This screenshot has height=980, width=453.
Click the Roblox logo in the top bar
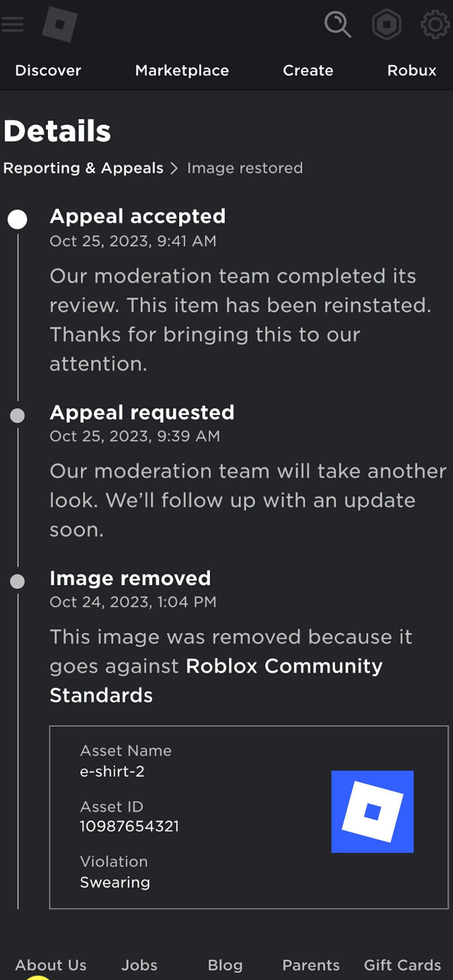(60, 24)
